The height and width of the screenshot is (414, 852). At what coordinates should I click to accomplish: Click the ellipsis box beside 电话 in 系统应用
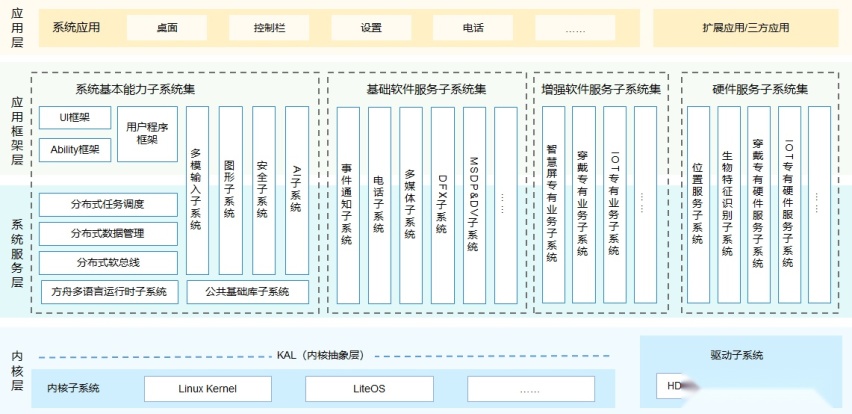pos(575,28)
